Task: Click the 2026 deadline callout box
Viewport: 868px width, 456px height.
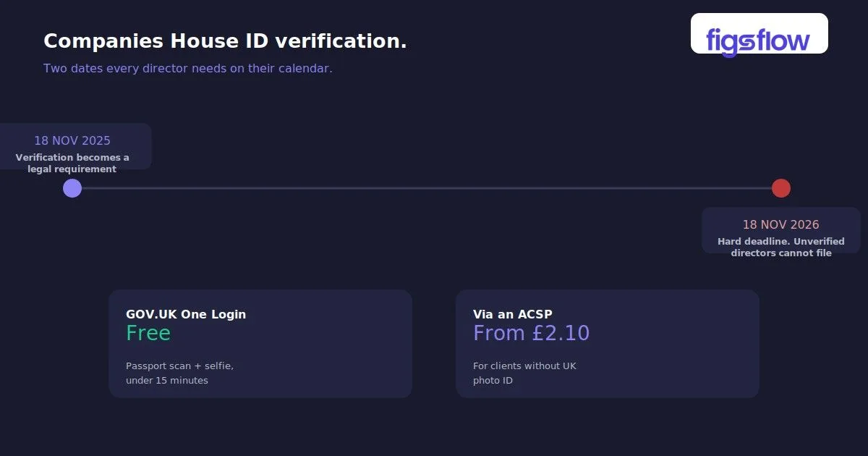Action: 781,230
